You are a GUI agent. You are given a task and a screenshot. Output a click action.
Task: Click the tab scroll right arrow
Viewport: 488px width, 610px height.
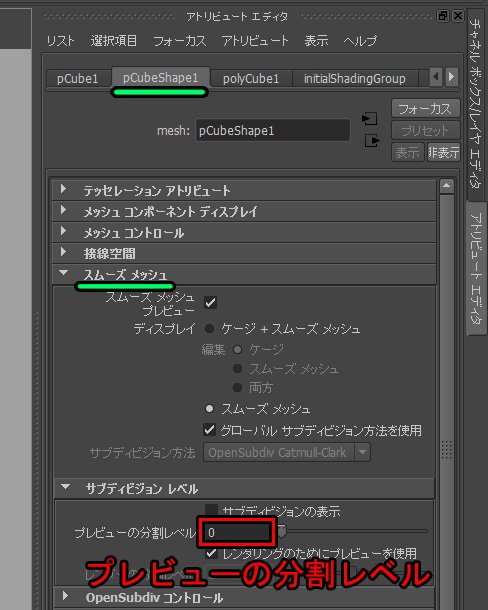coord(451,77)
